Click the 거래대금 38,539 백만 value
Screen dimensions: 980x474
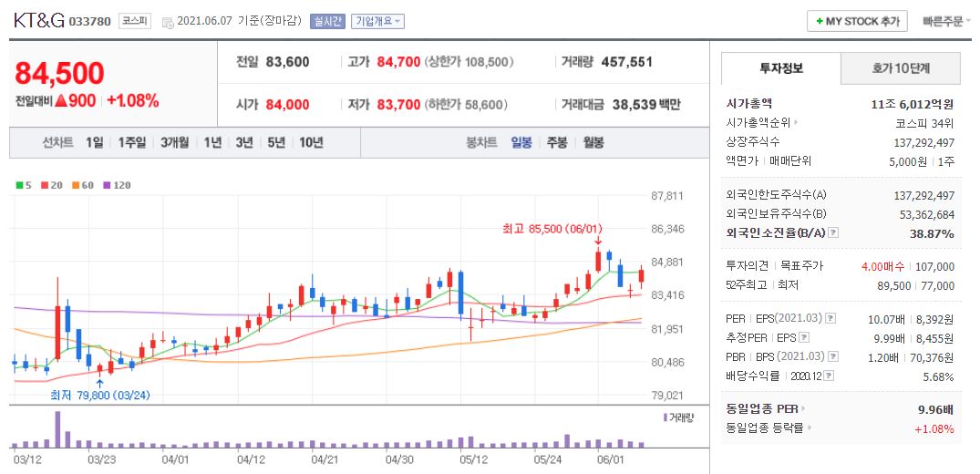[x=646, y=105]
